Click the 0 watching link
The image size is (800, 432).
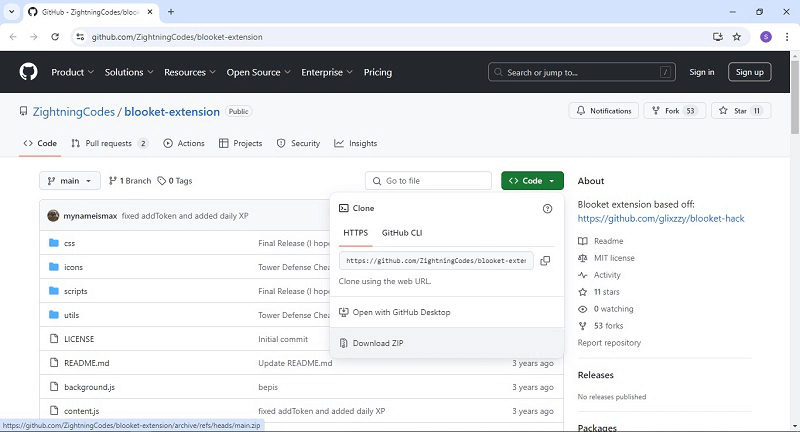click(x=606, y=309)
